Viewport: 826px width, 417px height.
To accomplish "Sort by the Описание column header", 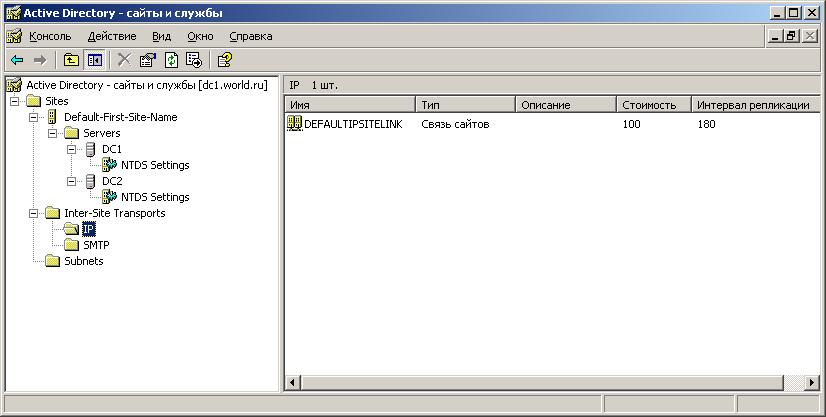I will click(x=566, y=105).
